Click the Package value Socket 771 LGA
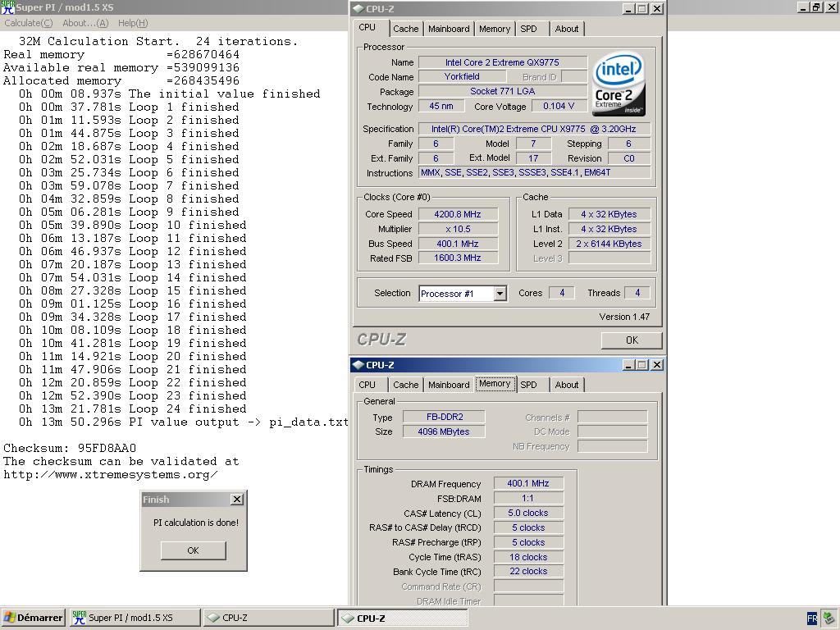This screenshot has width=840, height=630. pos(503,91)
